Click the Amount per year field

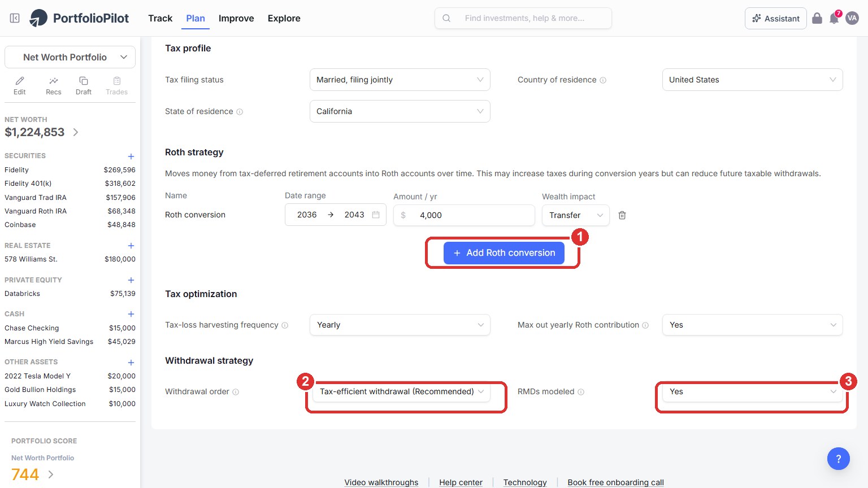(x=464, y=215)
